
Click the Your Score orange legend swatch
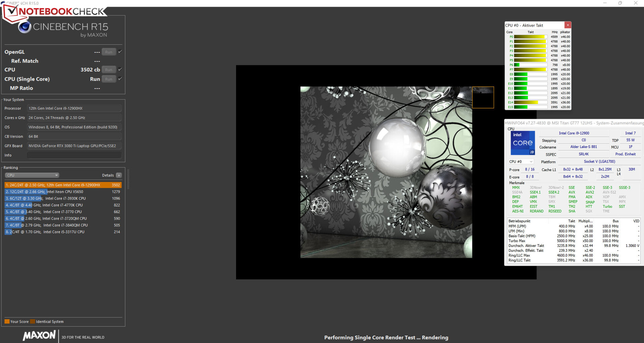pyautogui.click(x=7, y=322)
